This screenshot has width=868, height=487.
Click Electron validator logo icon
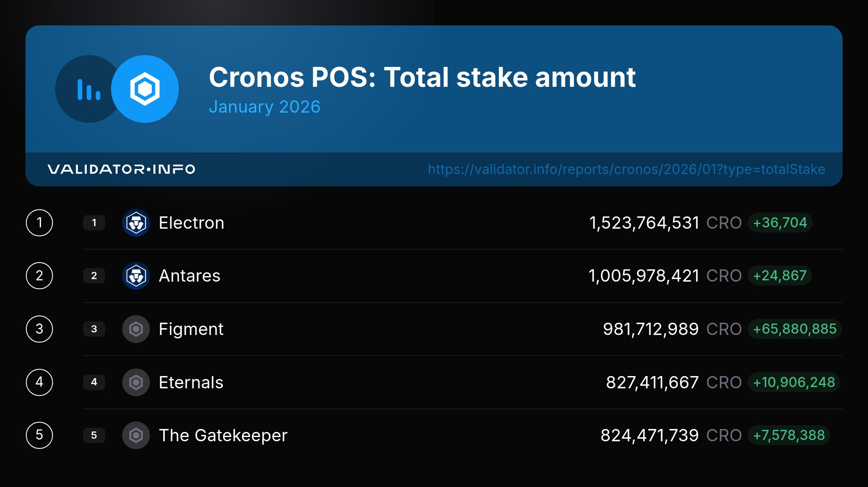click(136, 223)
